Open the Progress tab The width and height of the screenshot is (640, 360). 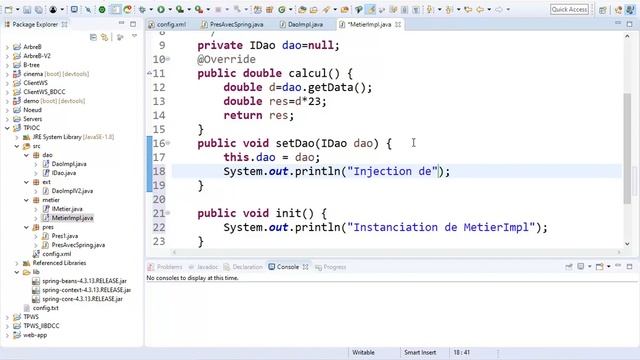coord(331,267)
